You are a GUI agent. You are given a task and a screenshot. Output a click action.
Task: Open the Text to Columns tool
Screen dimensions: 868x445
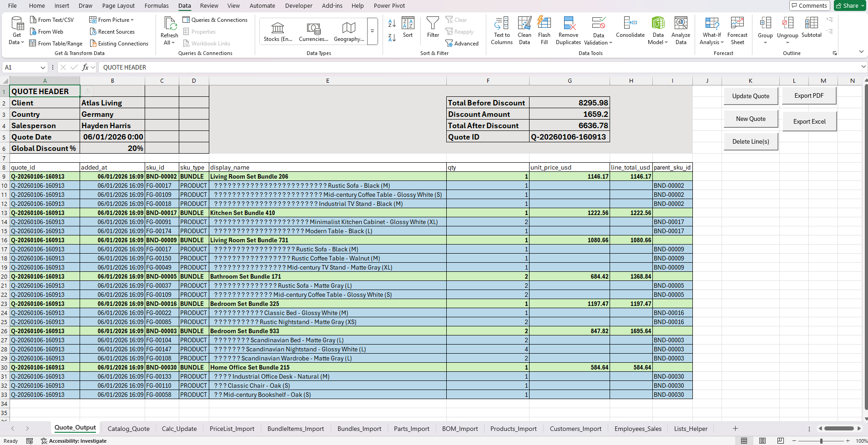pos(501,30)
